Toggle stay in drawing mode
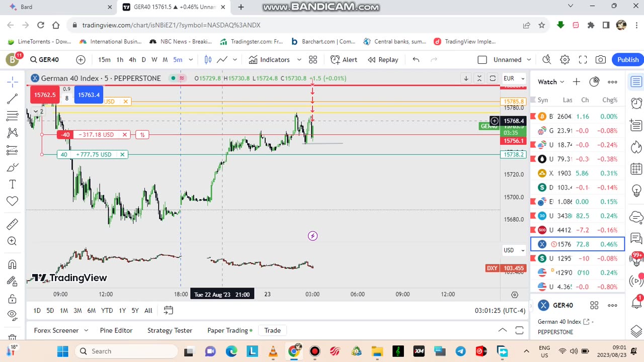 (13, 282)
